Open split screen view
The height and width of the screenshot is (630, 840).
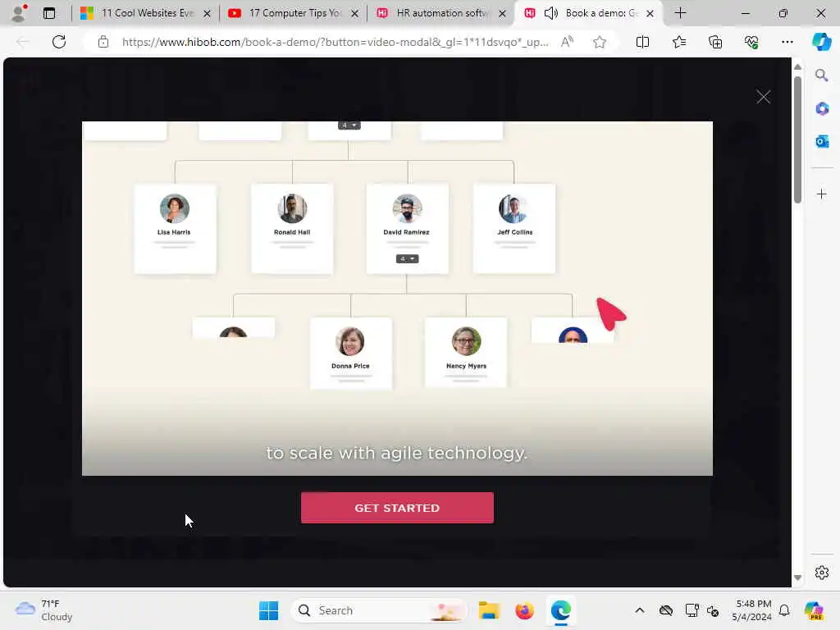click(642, 42)
